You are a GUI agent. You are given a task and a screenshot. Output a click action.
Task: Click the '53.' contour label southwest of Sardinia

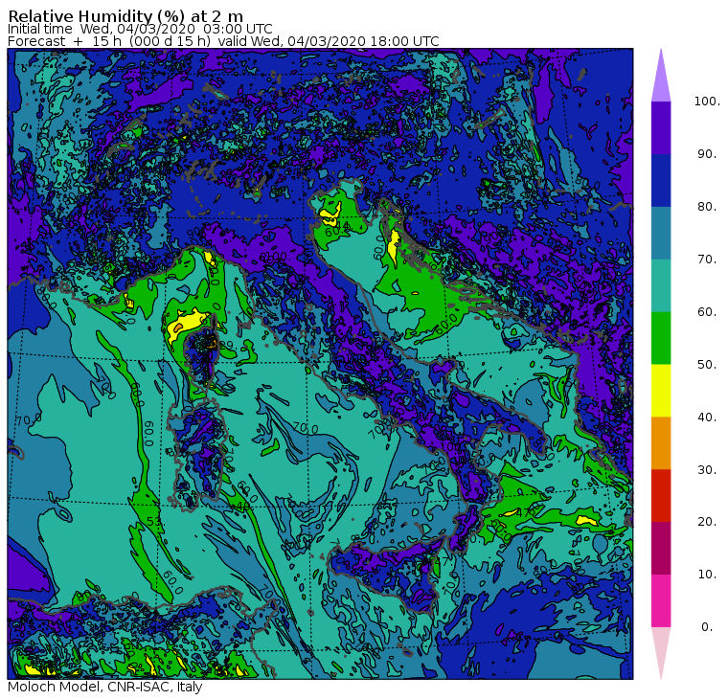click(156, 522)
